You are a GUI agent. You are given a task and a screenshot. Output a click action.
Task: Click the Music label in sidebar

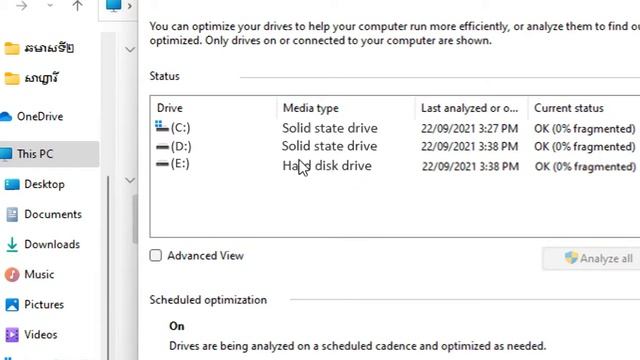click(x=39, y=274)
